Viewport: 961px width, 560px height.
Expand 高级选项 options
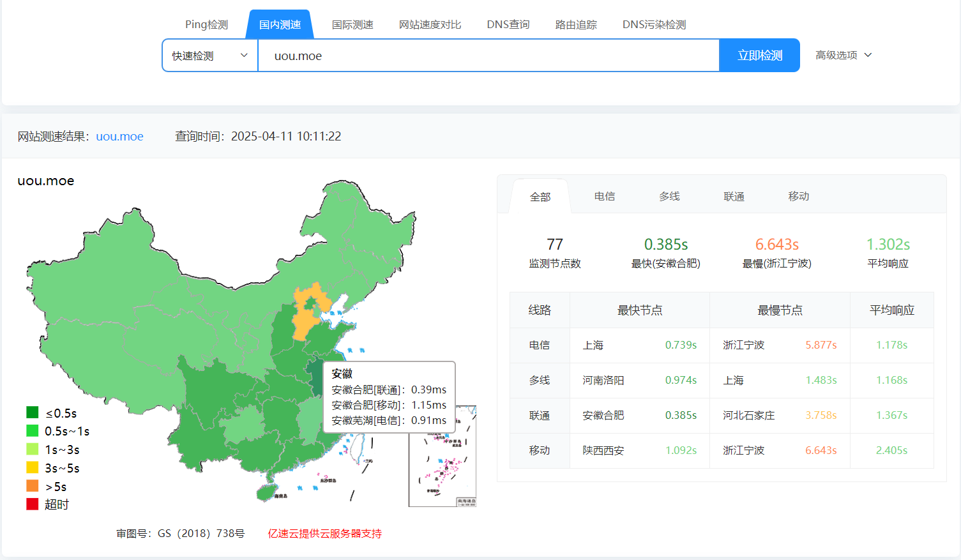tap(844, 55)
